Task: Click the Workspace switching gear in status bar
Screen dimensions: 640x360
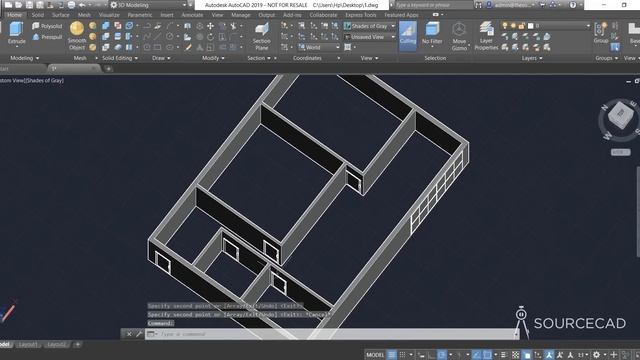Action: coord(596,355)
